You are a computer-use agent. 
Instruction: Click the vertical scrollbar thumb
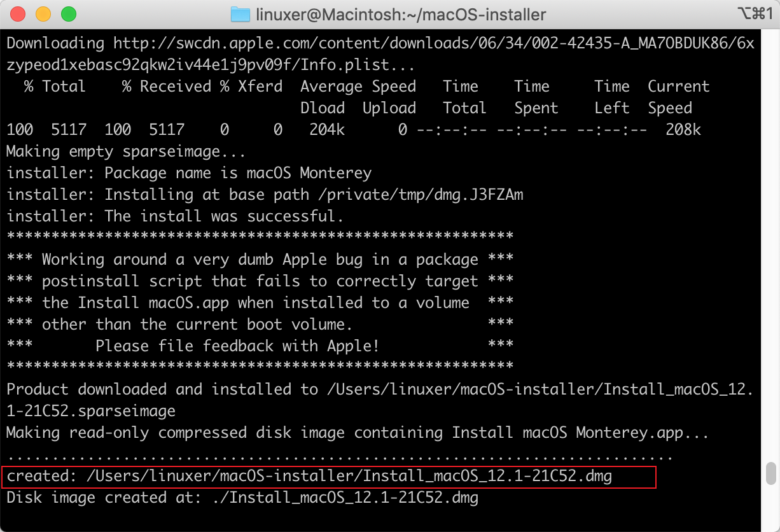pyautogui.click(x=771, y=473)
